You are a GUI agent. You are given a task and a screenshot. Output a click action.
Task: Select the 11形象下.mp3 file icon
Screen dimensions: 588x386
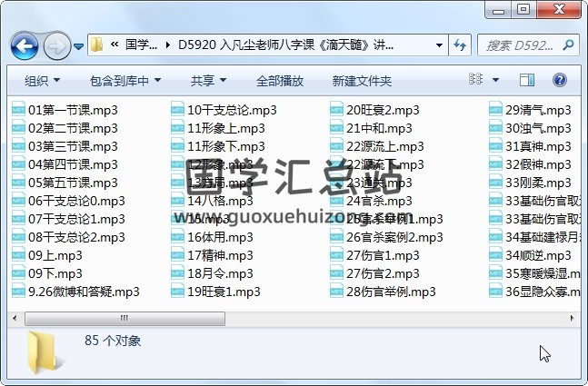177,146
